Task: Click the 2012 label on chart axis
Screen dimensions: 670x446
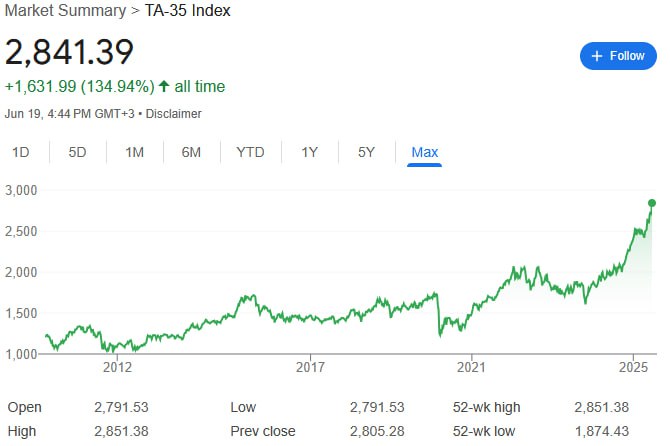Action: pos(117,367)
